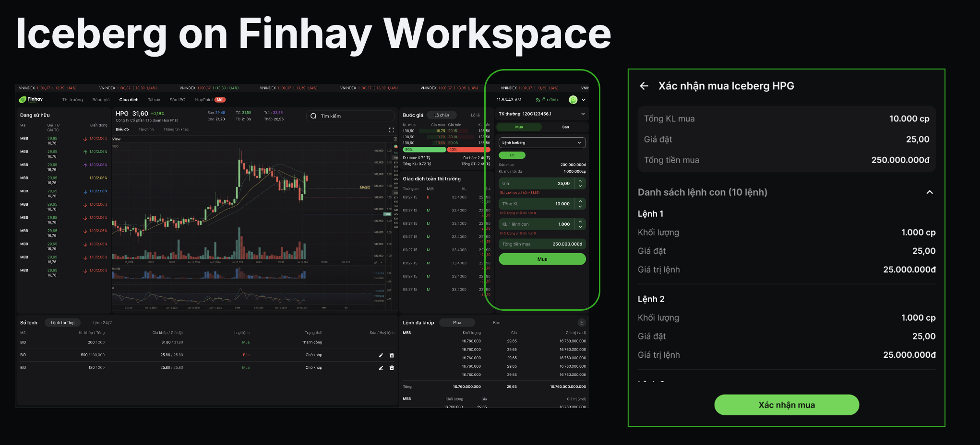Click the Finhay leaf logo
980x445 pixels.
pos(23,100)
